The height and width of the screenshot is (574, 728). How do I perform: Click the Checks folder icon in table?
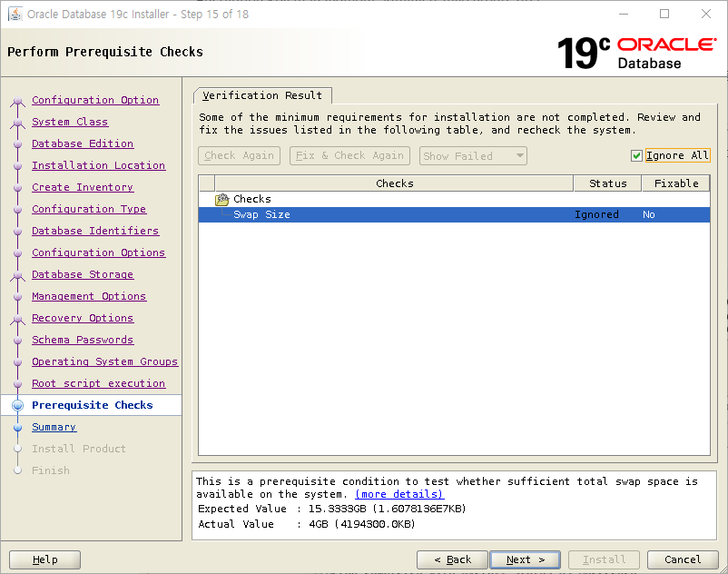pyautogui.click(x=221, y=199)
